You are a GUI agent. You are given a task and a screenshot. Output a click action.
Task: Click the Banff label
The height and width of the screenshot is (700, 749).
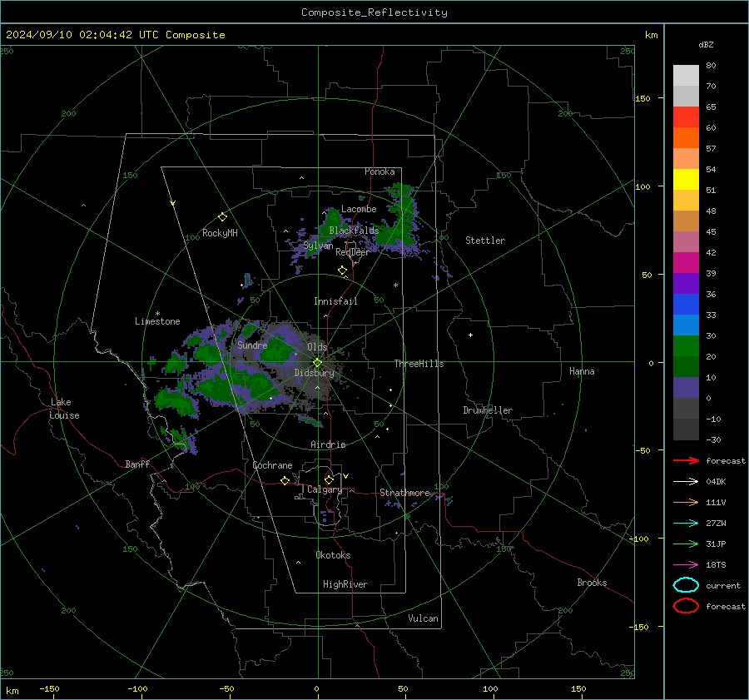pyautogui.click(x=137, y=464)
